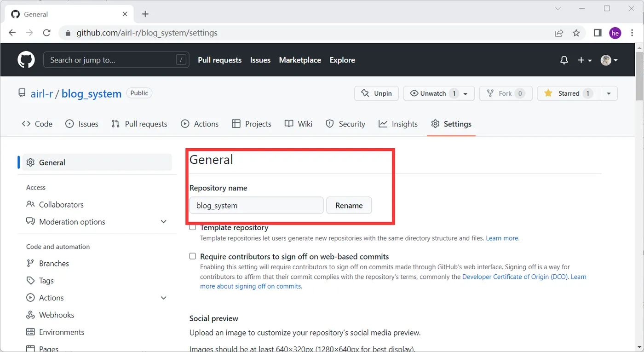This screenshot has width=644, height=352.
Task: Open Marketplace in header
Action: (x=300, y=60)
